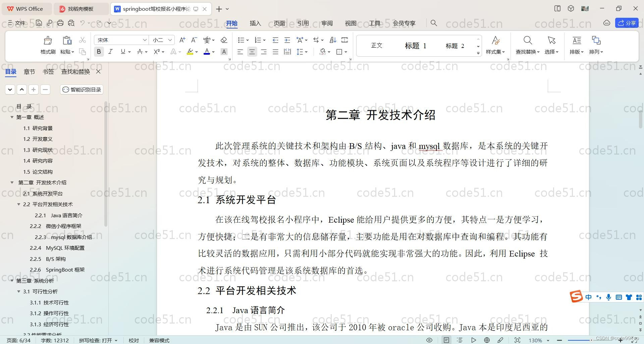This screenshot has width=644, height=344.
Task: Click the Print icon in quick toolbar
Action: pyautogui.click(x=60, y=23)
